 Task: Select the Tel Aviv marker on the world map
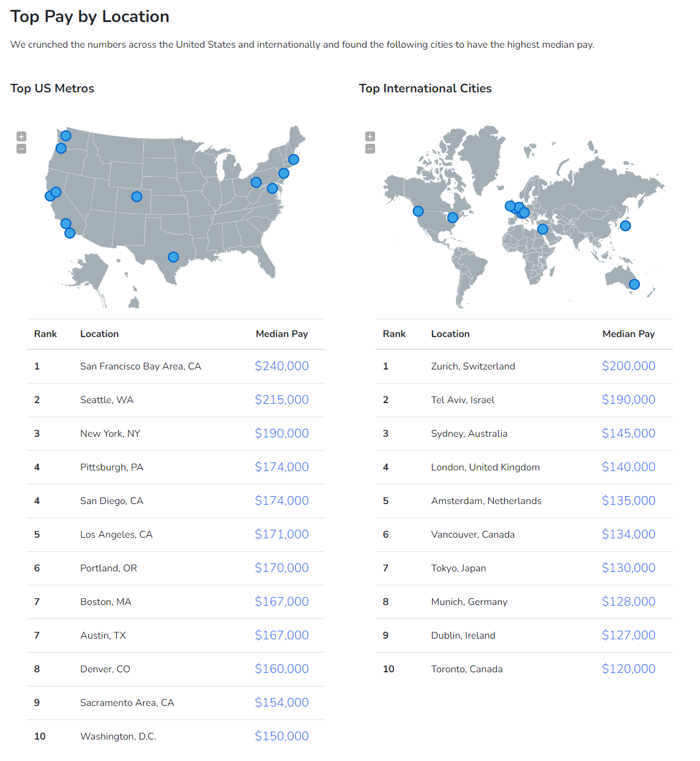543,229
